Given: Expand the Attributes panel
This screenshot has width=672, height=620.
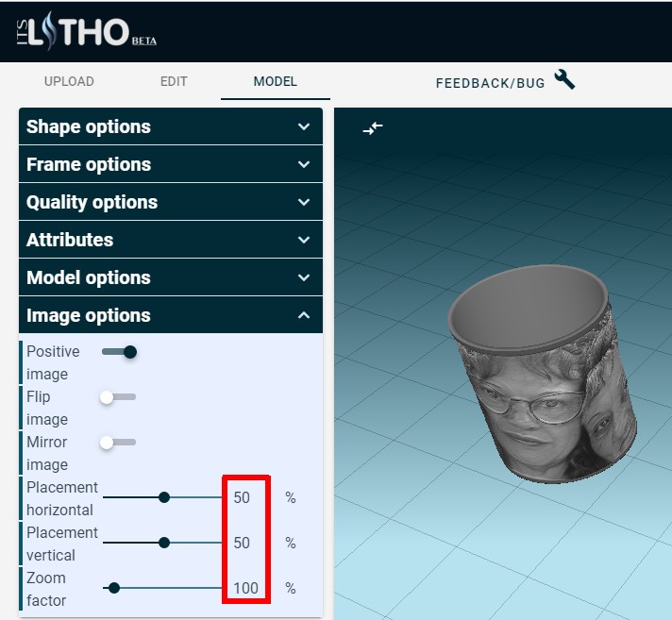Looking at the screenshot, I should pos(171,240).
